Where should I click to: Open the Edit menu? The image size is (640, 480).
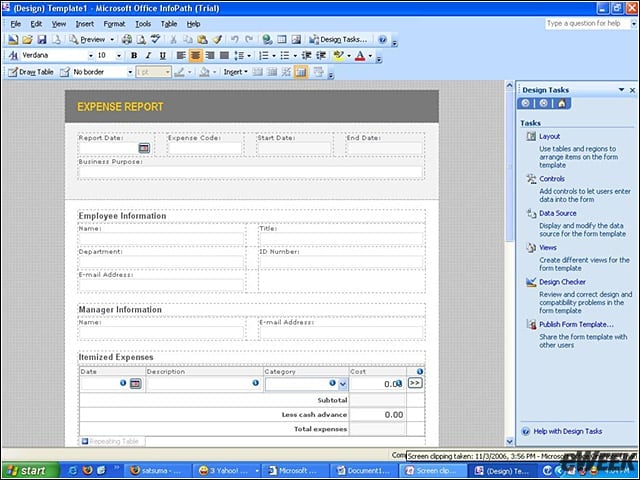[x=36, y=24]
